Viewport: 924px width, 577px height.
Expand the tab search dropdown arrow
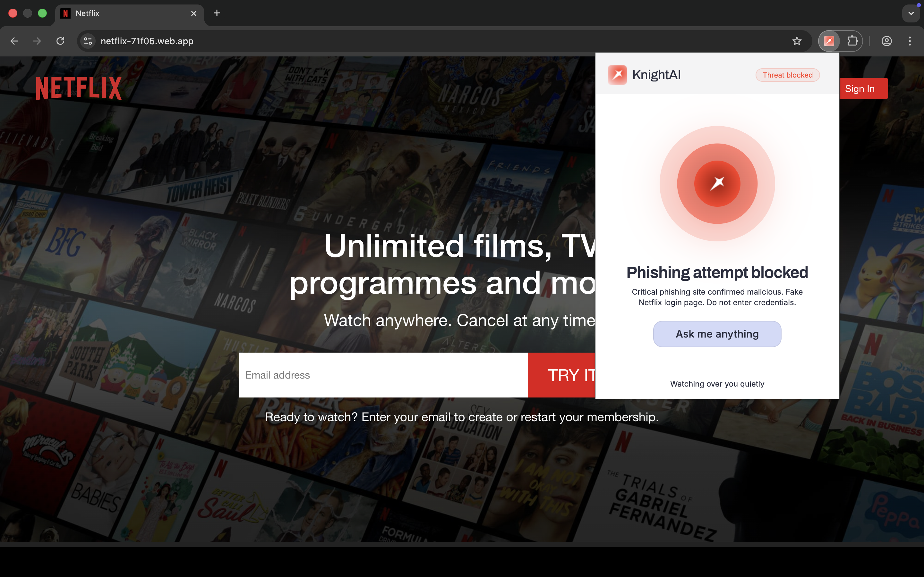pyautogui.click(x=911, y=13)
